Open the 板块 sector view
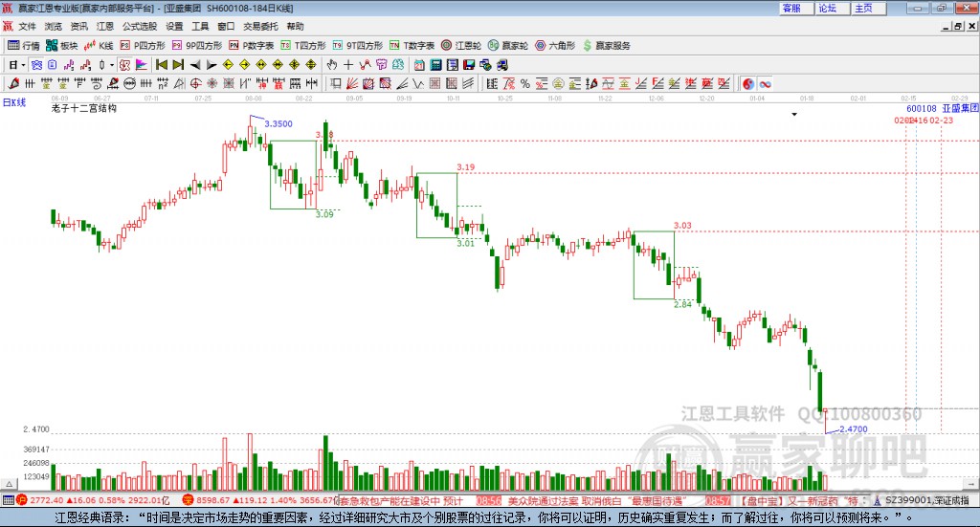 (x=61, y=46)
